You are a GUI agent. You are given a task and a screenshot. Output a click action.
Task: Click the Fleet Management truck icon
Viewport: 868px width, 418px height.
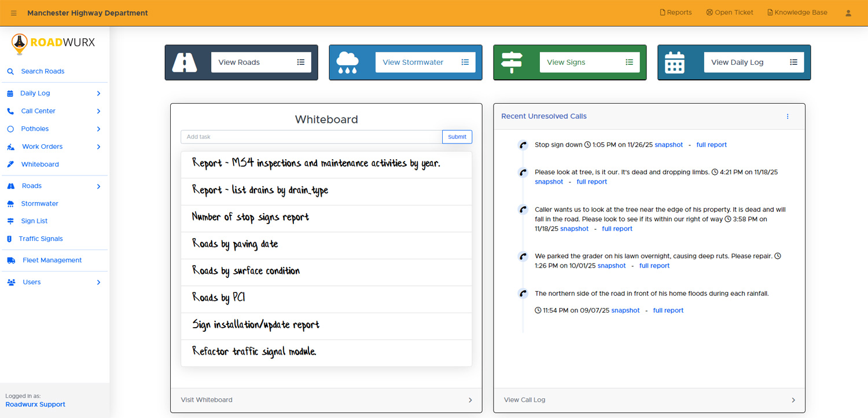coord(11,261)
